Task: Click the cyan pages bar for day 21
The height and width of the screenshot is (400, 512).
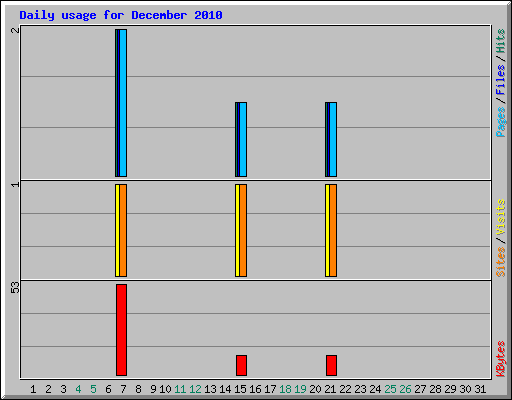Action: coord(333,139)
